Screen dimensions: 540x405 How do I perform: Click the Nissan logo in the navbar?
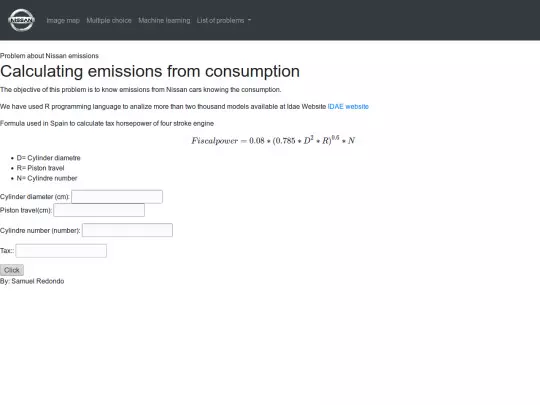click(21, 20)
